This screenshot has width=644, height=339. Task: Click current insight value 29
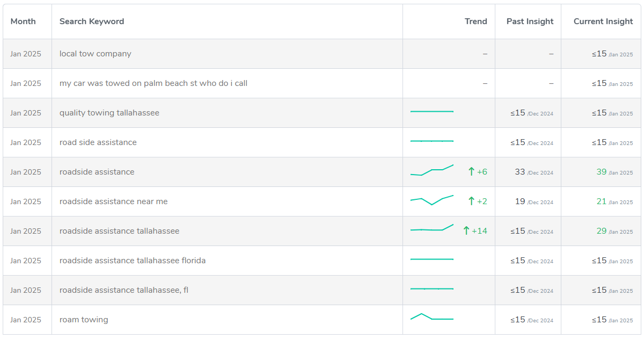pos(601,231)
